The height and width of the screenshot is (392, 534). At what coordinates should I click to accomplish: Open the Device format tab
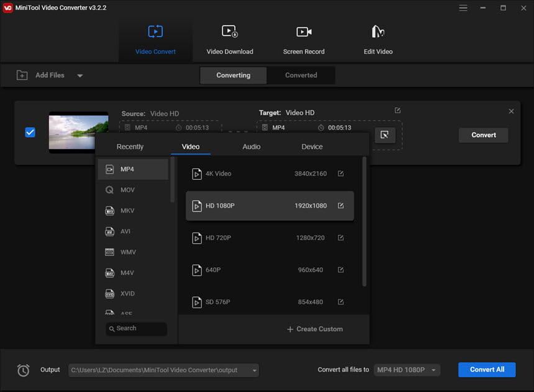coord(312,146)
